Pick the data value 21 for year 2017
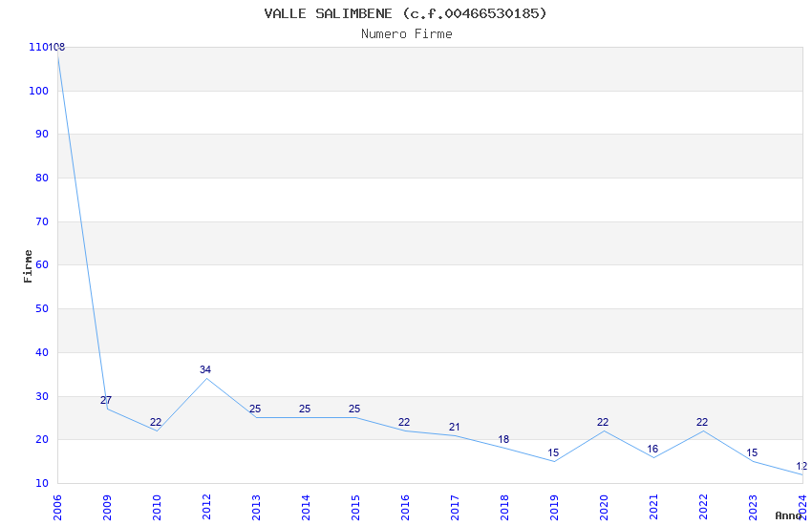The width and height of the screenshot is (812, 525). point(454,428)
